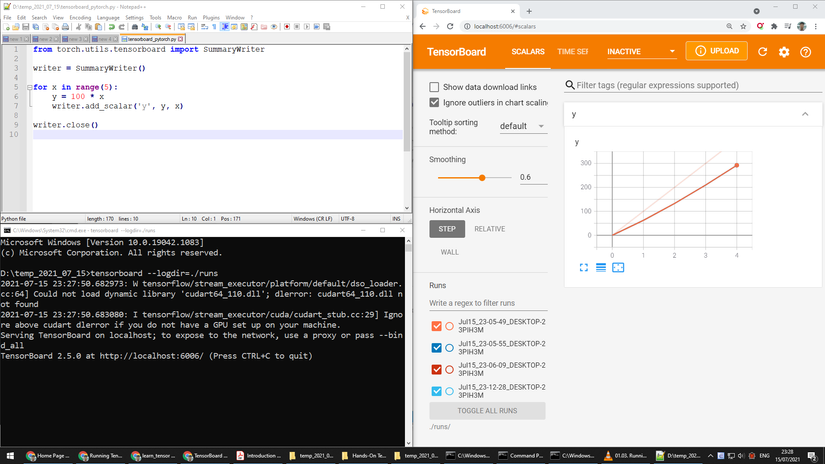Uncheck Ignore outliers in chart scaling
The image size is (825, 464).
(x=434, y=102)
